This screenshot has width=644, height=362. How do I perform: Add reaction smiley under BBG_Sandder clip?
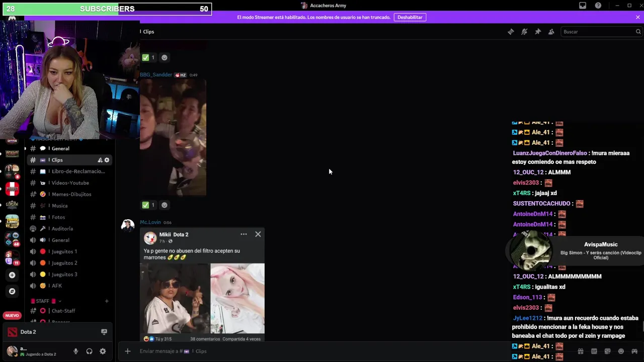164,205
